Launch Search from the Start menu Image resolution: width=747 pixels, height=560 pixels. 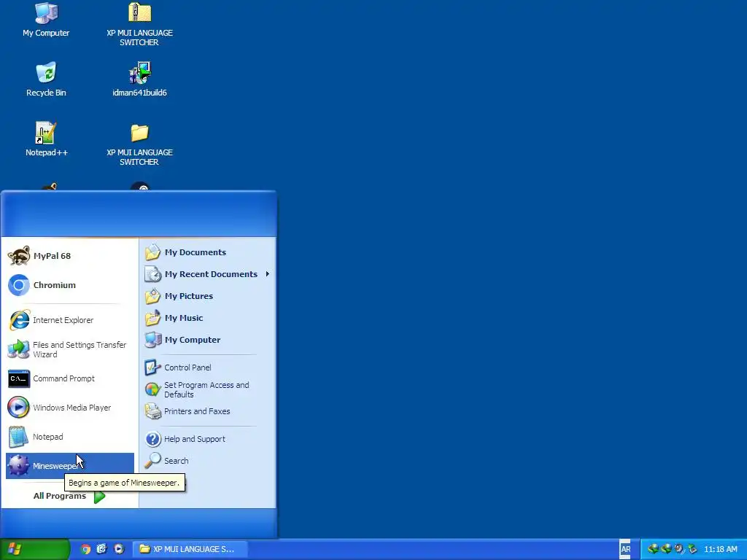207,461
